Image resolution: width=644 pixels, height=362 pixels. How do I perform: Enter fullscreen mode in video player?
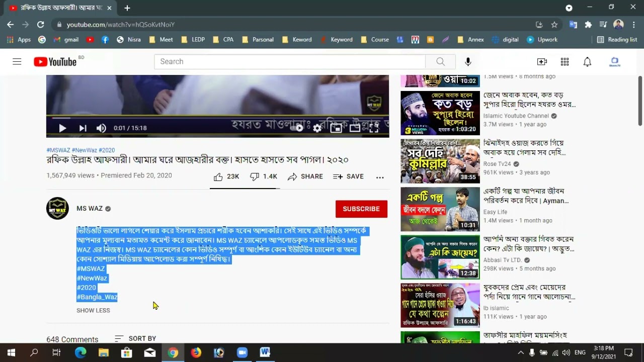[374, 128]
